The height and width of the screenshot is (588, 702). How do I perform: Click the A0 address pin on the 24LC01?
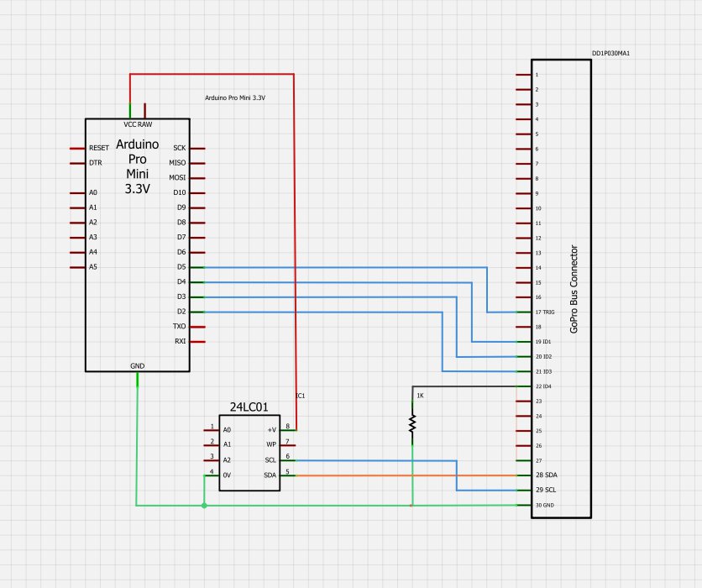point(212,429)
